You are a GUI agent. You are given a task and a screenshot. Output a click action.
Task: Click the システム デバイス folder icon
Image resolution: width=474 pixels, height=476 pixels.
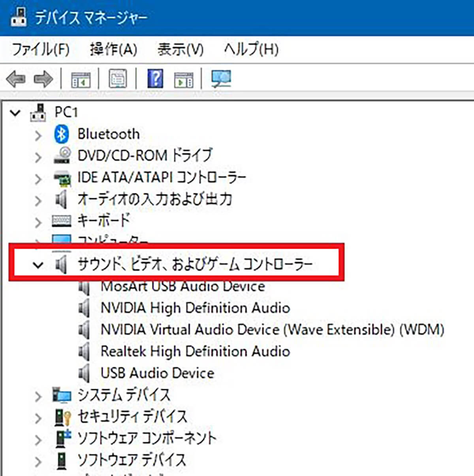pos(62,395)
